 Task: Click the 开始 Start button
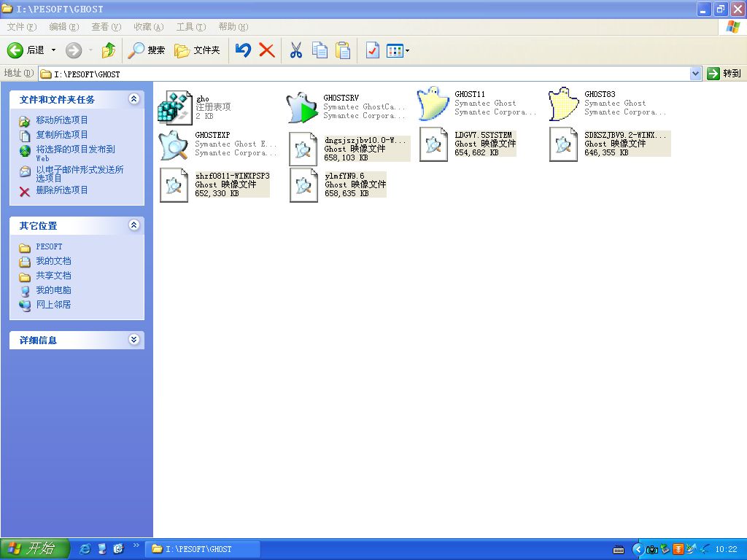click(x=34, y=548)
